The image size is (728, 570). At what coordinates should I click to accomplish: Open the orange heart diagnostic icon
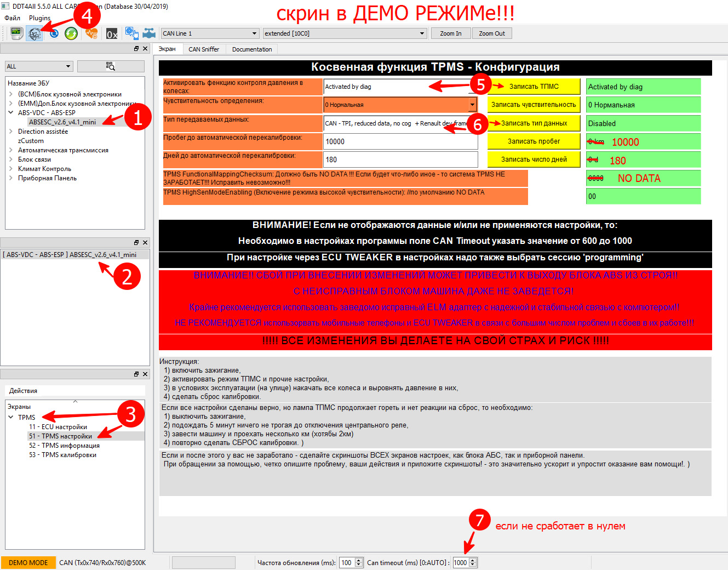pos(91,33)
